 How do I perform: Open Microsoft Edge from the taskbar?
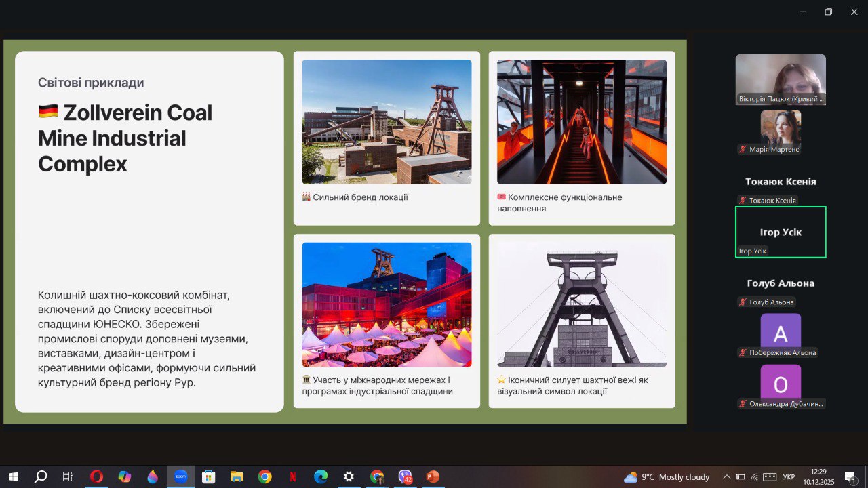320,476
